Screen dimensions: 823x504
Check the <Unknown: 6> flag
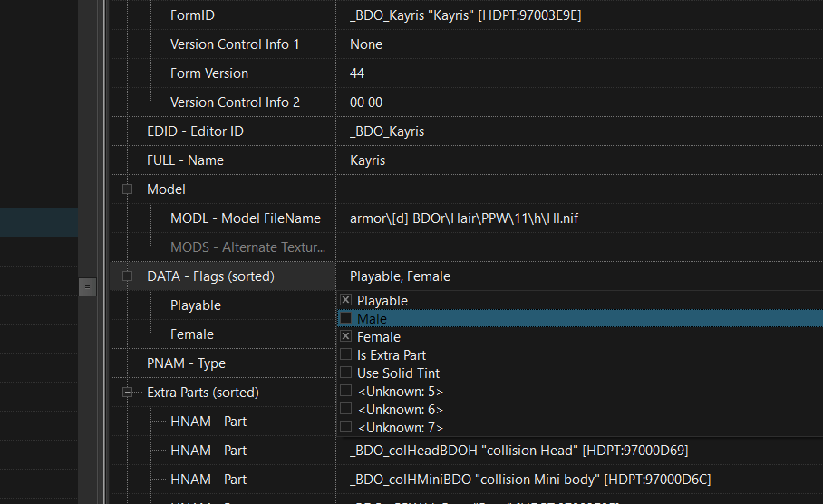point(345,409)
